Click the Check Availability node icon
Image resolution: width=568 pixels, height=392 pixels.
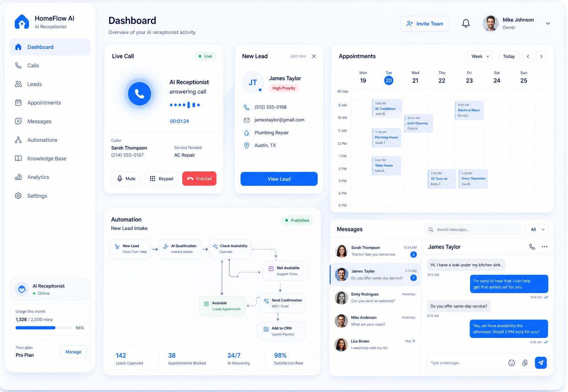coord(215,246)
